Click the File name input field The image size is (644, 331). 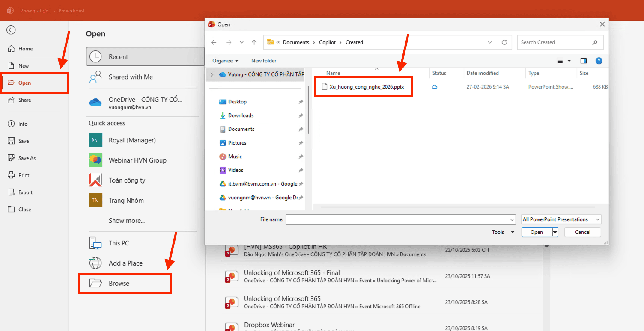click(401, 219)
